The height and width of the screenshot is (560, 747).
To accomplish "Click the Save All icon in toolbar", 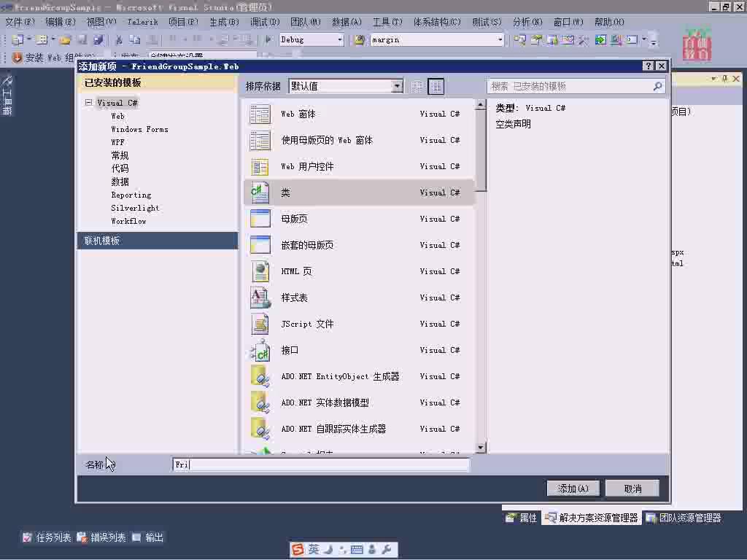I will [x=98, y=40].
